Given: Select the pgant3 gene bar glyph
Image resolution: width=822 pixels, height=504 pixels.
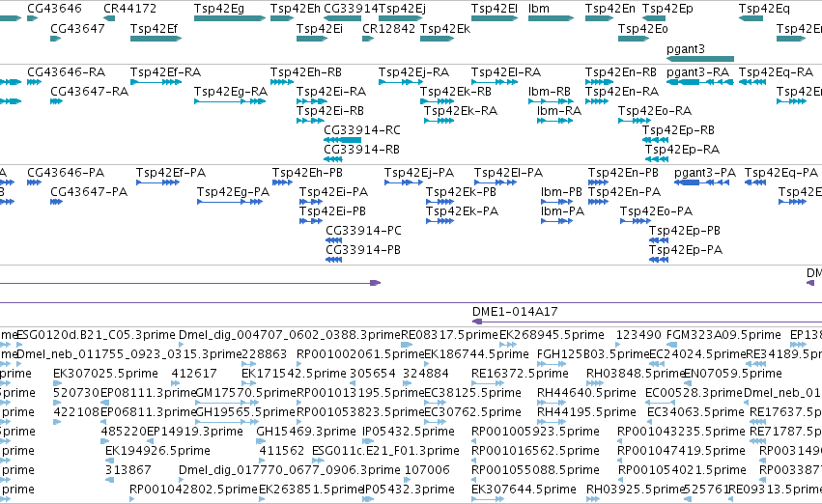Looking at the screenshot, I should [x=700, y=59].
